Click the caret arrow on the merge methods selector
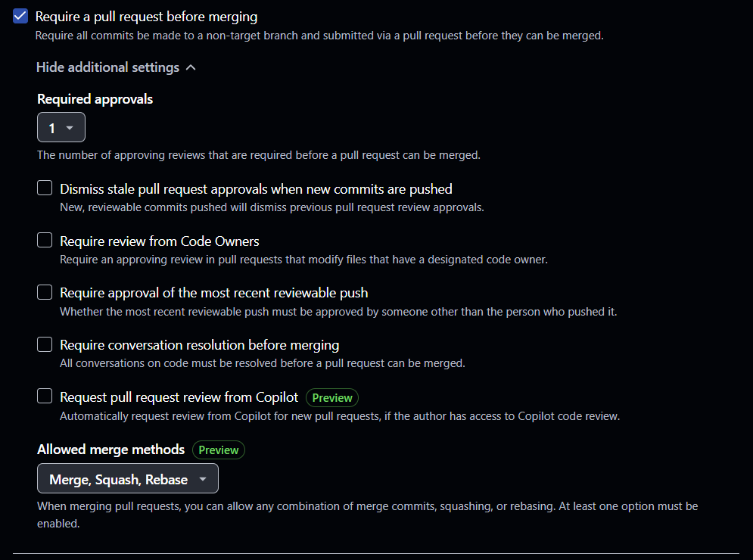Image resolution: width=753 pixels, height=560 pixels. click(x=202, y=479)
